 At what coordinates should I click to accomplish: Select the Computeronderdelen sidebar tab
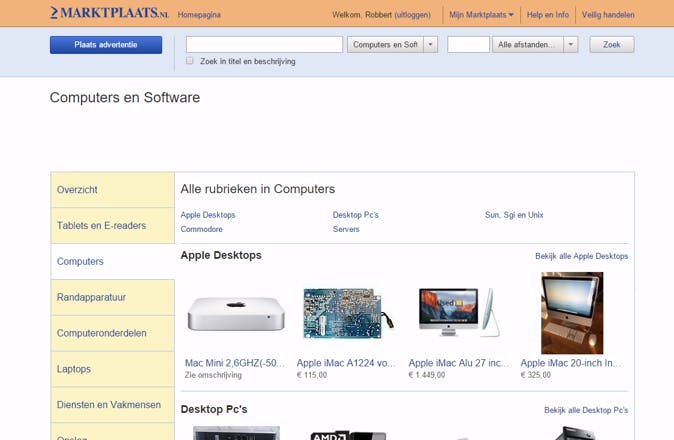[x=113, y=333]
